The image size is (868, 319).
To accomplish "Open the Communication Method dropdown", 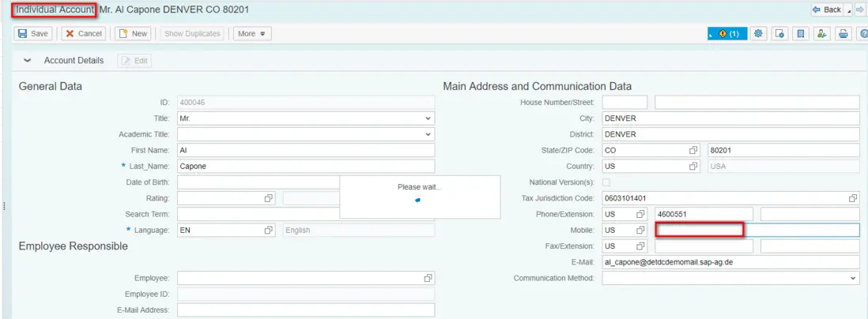I will point(853,278).
